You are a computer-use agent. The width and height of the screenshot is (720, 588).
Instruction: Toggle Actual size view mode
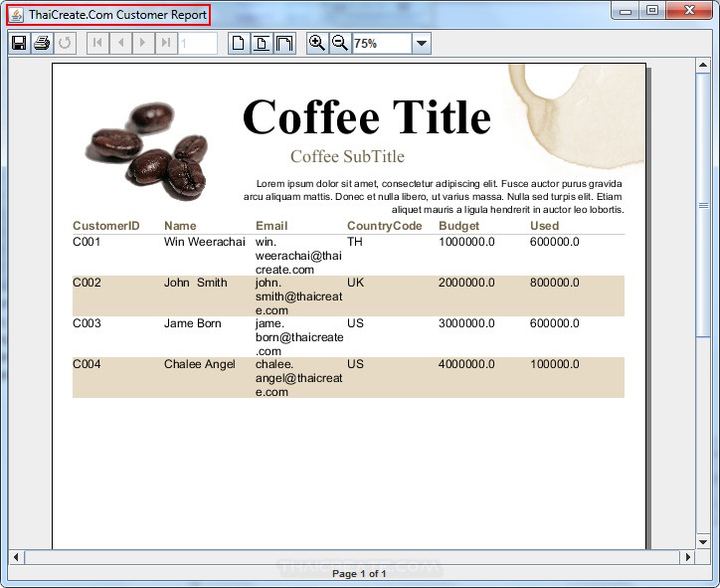click(x=238, y=43)
